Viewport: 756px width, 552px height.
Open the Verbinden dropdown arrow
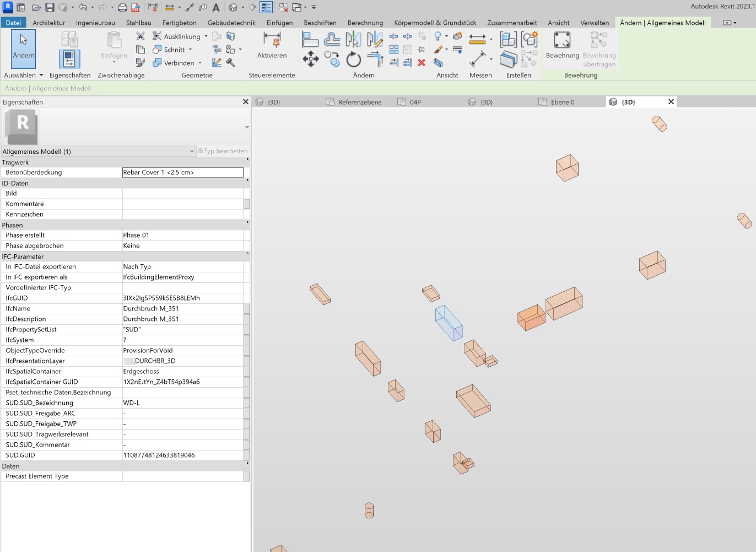(x=200, y=63)
